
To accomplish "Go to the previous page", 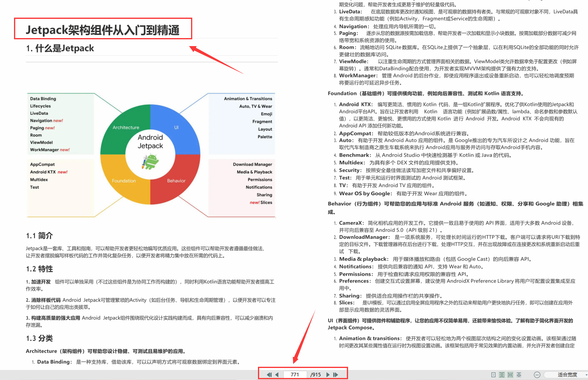I will pos(277,375).
